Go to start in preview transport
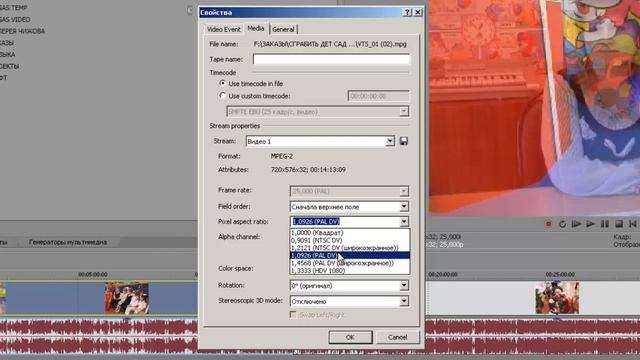This screenshot has height=360, width=640. point(633,224)
